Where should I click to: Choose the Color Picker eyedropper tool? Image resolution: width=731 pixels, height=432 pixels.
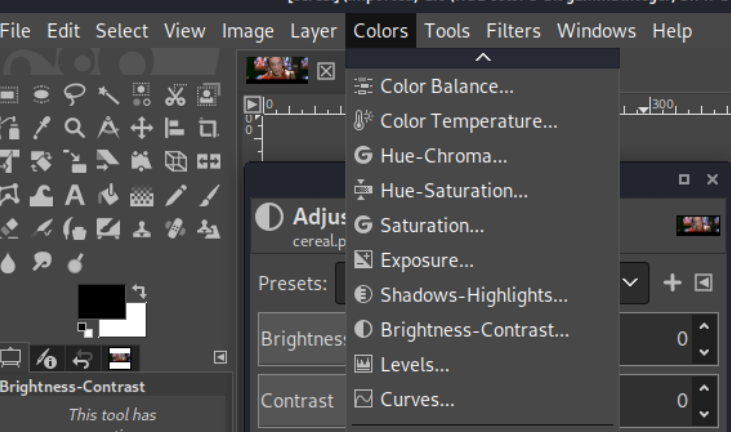pyautogui.click(x=42, y=128)
